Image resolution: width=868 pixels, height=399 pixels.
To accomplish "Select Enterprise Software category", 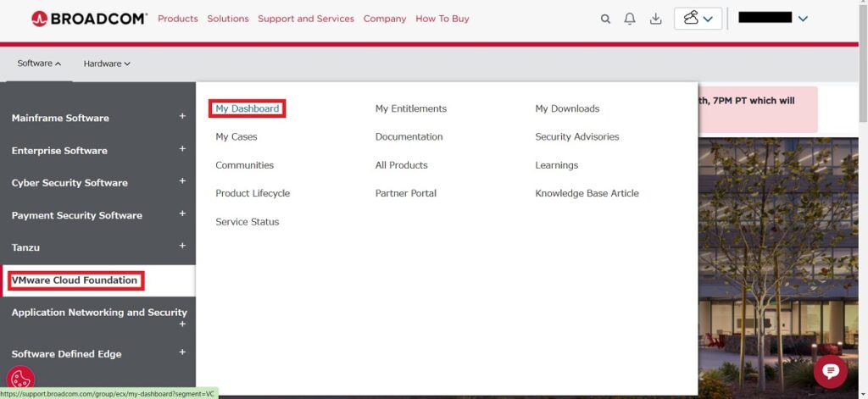I will (59, 151).
